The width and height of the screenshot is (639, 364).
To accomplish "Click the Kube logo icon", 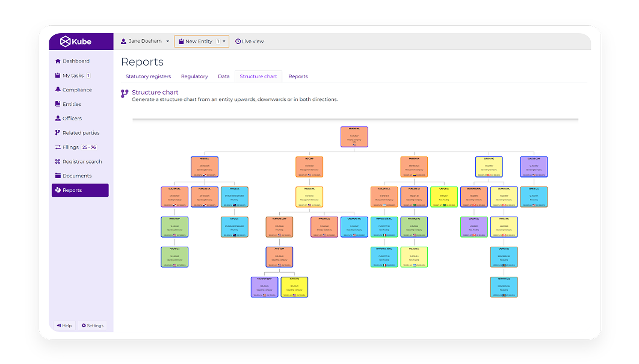I will [66, 41].
